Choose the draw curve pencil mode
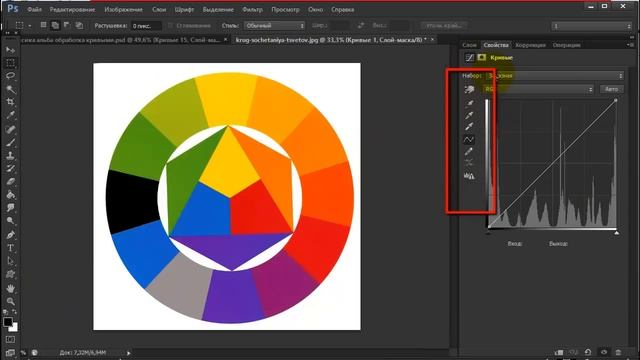Image resolution: width=640 pixels, height=360 pixels. tap(469, 152)
